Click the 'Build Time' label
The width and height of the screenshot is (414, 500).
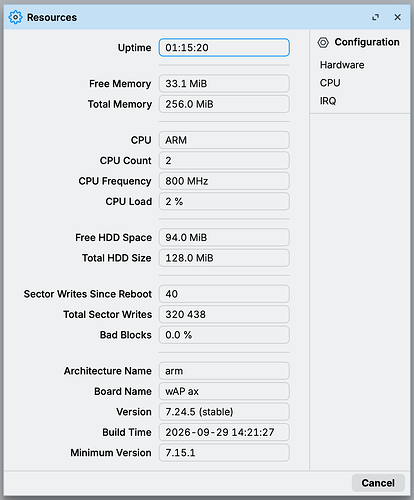127,432
